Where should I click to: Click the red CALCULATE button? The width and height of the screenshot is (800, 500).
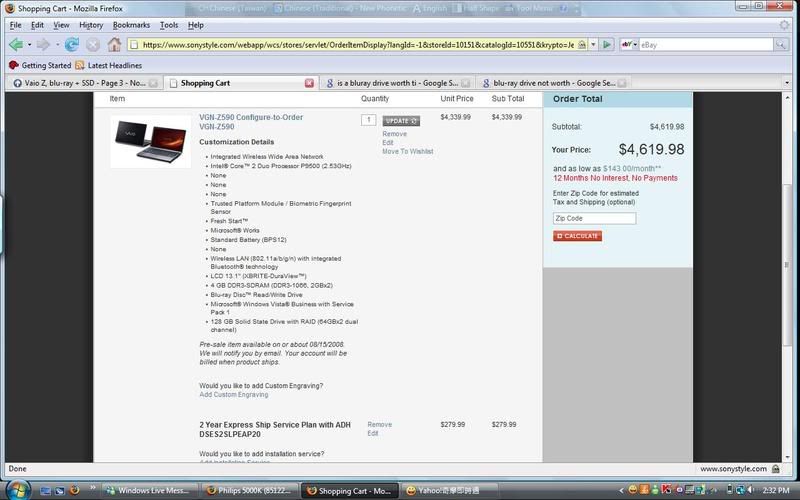click(x=577, y=236)
